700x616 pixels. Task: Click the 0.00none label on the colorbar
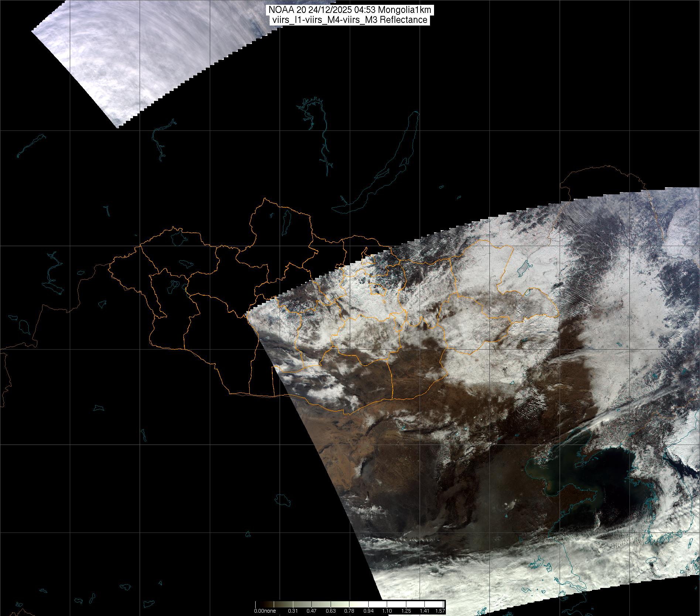(x=264, y=611)
